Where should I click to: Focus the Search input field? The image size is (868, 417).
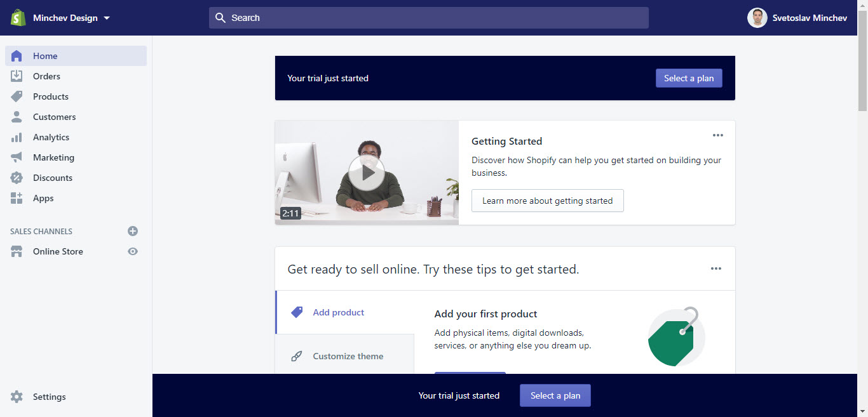(428, 18)
